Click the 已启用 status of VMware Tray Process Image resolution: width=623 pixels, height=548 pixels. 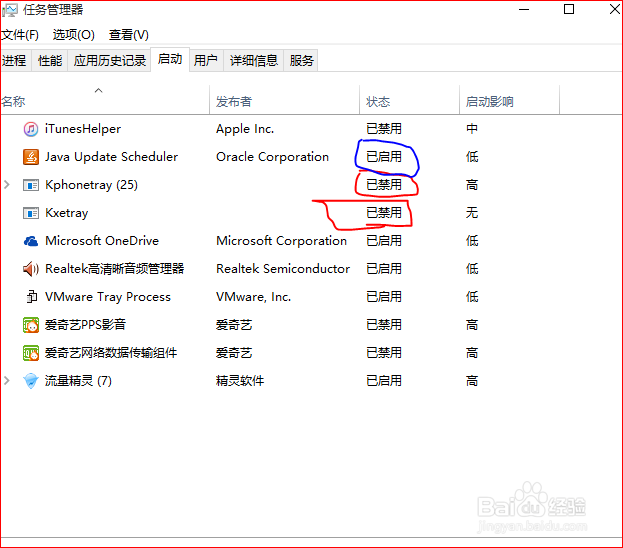(x=384, y=297)
